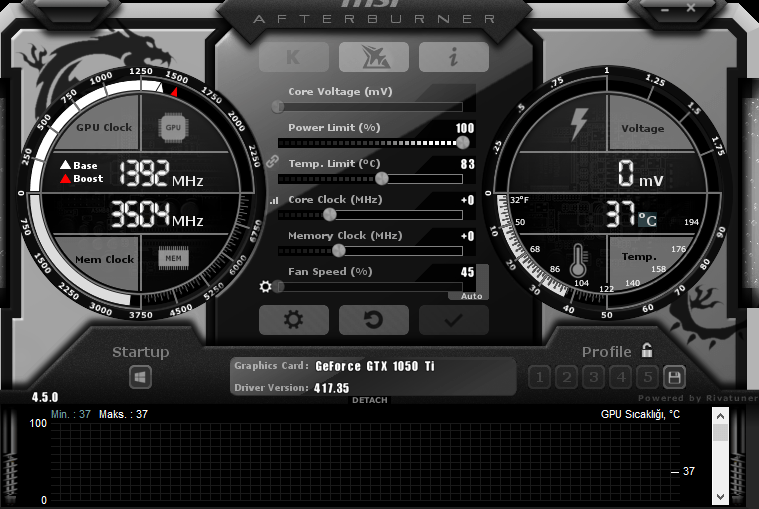Select profile slot 4
759x509 pixels.
[621, 377]
